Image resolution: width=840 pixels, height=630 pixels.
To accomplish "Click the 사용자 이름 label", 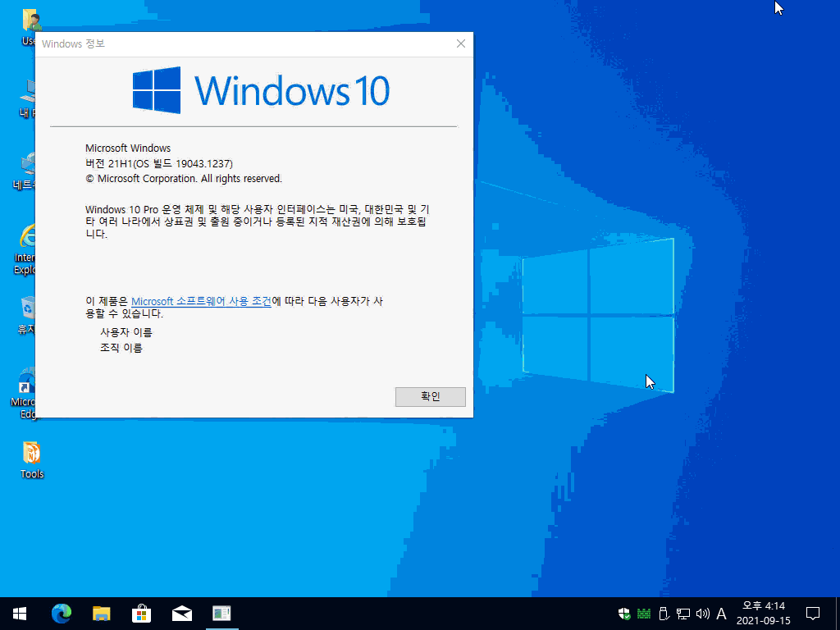I will tap(126, 332).
